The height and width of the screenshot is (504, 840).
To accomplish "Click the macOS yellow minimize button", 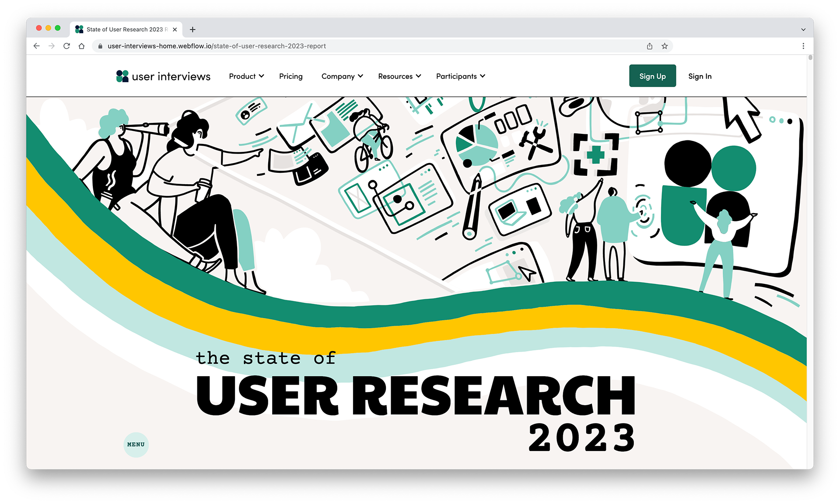I will click(48, 28).
